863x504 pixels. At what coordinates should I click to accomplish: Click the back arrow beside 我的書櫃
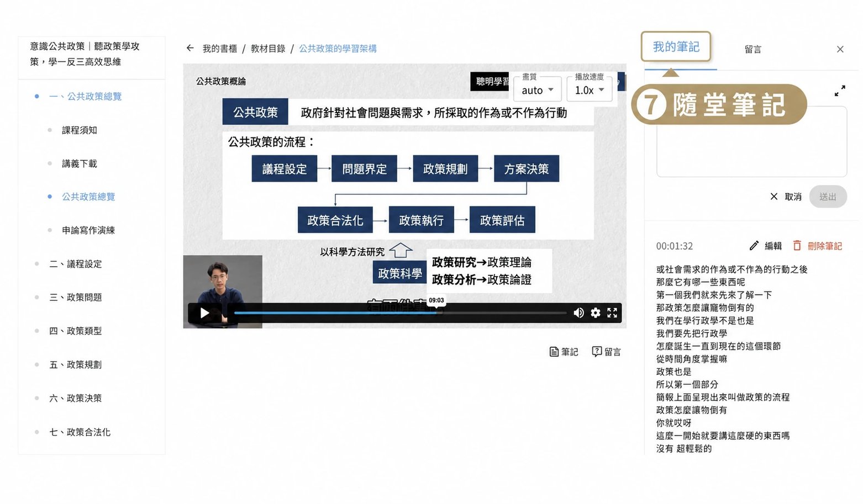tap(190, 48)
